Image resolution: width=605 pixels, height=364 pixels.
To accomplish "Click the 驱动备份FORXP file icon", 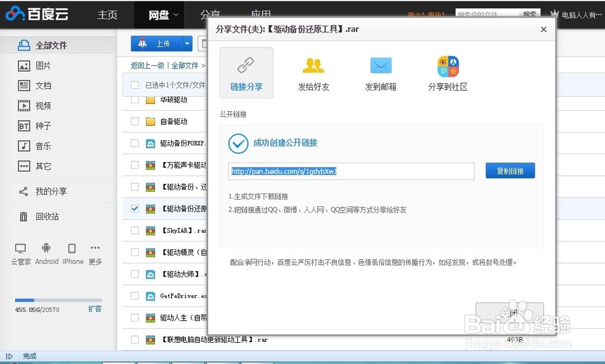I will click(151, 143).
